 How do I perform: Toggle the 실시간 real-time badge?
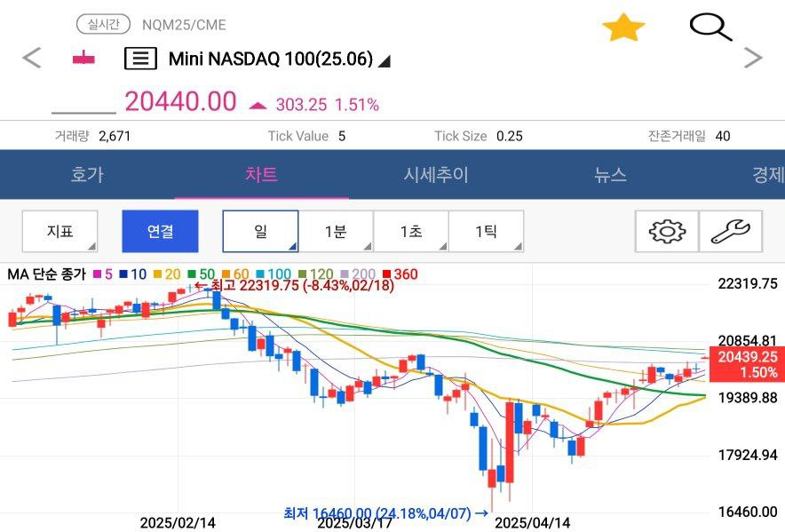(x=104, y=24)
